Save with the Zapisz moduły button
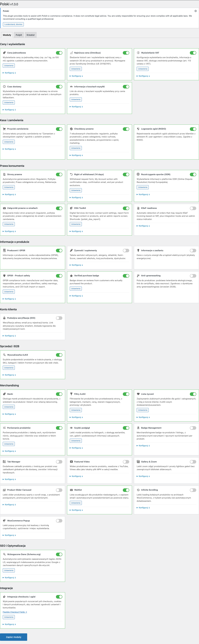The image size is (199, 644). [14, 637]
